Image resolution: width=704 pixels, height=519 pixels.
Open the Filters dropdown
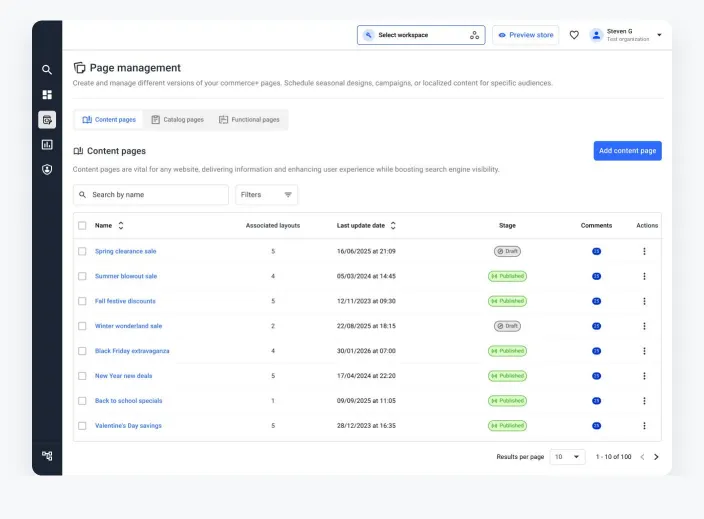pos(266,195)
